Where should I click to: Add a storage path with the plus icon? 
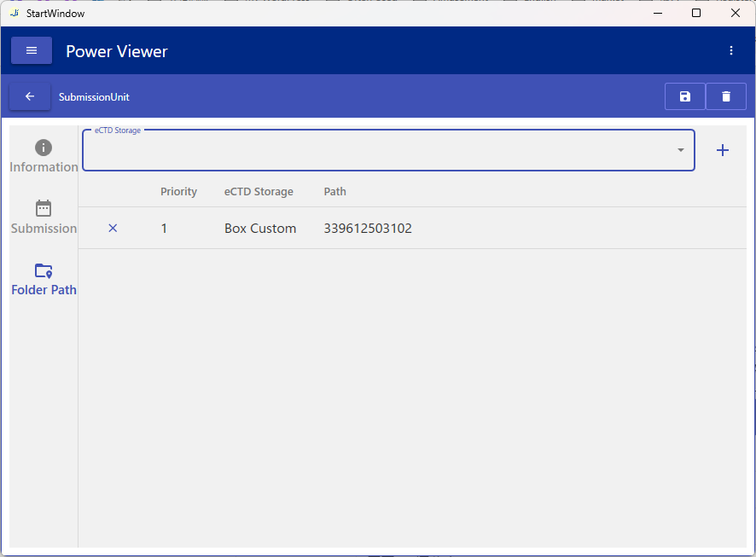723,150
